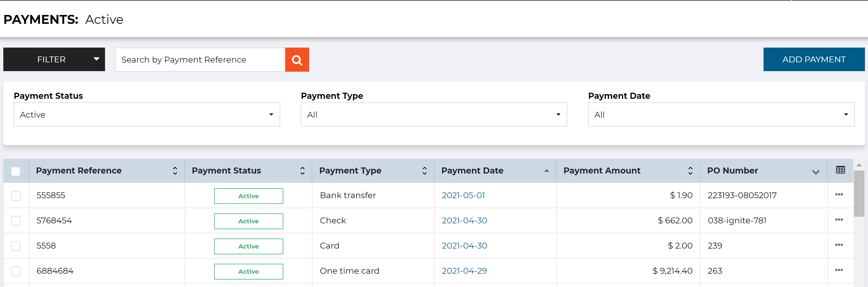The width and height of the screenshot is (868, 287).
Task: Open 2021-04-30 date link for Card payment
Action: (x=464, y=245)
